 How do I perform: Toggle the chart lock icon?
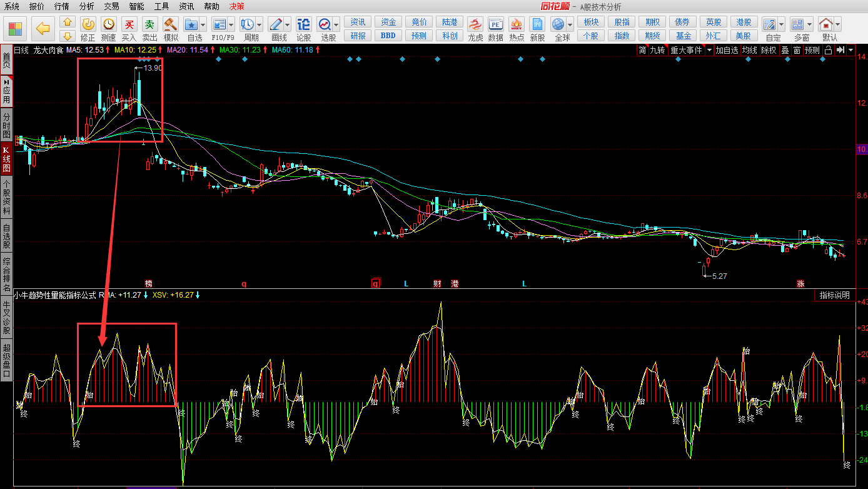[x=828, y=50]
